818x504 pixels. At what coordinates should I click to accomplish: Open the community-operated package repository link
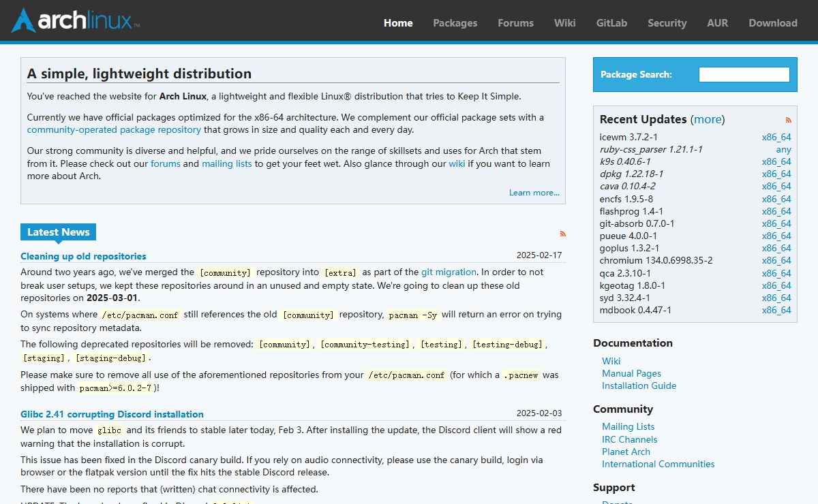pos(114,129)
